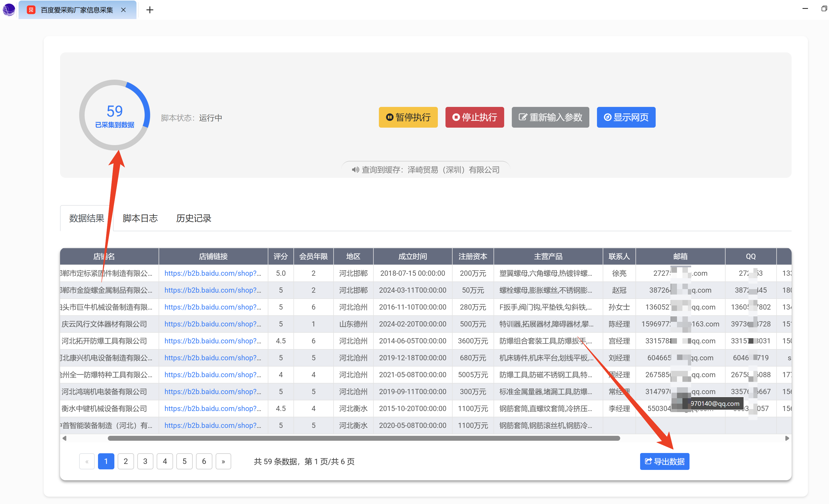
Task: Click the 主营产品 column header
Action: coord(548,257)
